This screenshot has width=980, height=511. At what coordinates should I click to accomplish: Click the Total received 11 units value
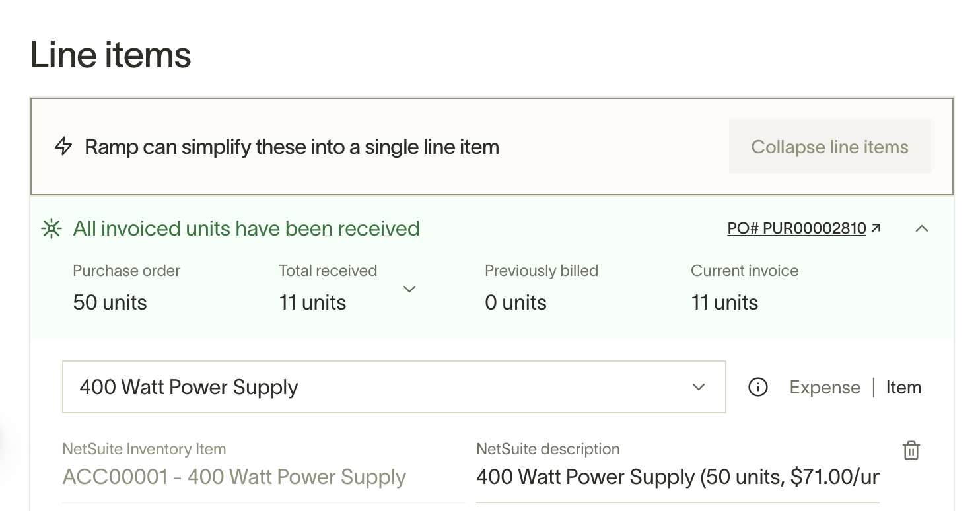(x=312, y=303)
